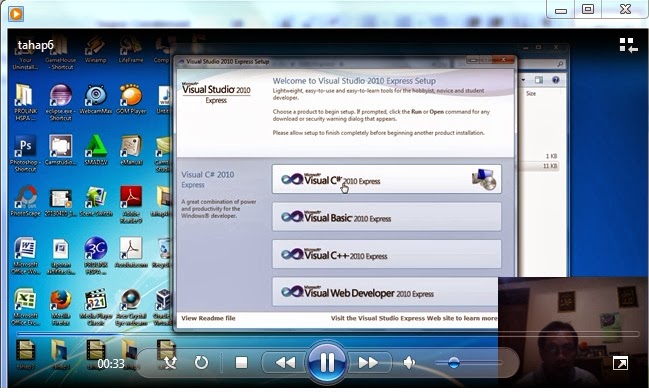Open WebcamMax from the desktop
649x392 pixels.
click(96, 99)
